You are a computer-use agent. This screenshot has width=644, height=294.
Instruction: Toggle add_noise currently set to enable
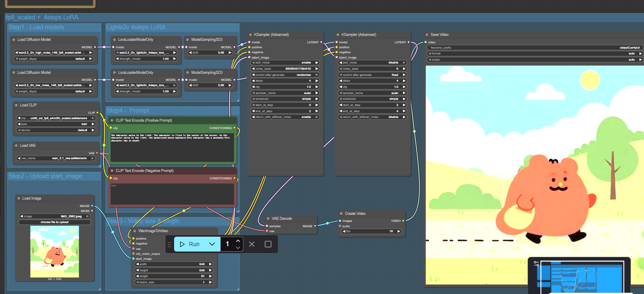pos(285,63)
